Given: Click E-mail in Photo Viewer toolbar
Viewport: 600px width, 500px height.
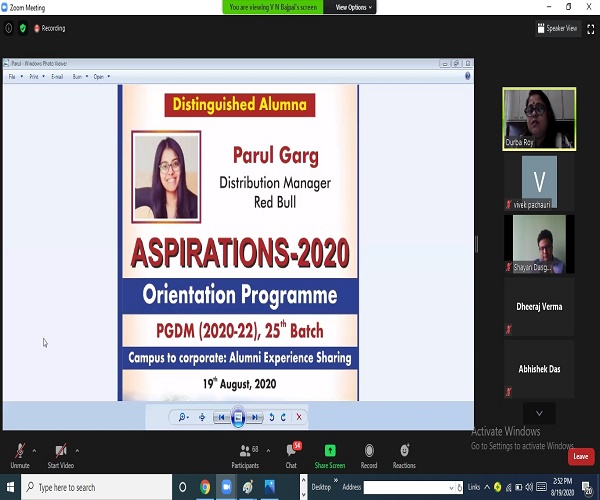Looking at the screenshot, I should [57, 77].
